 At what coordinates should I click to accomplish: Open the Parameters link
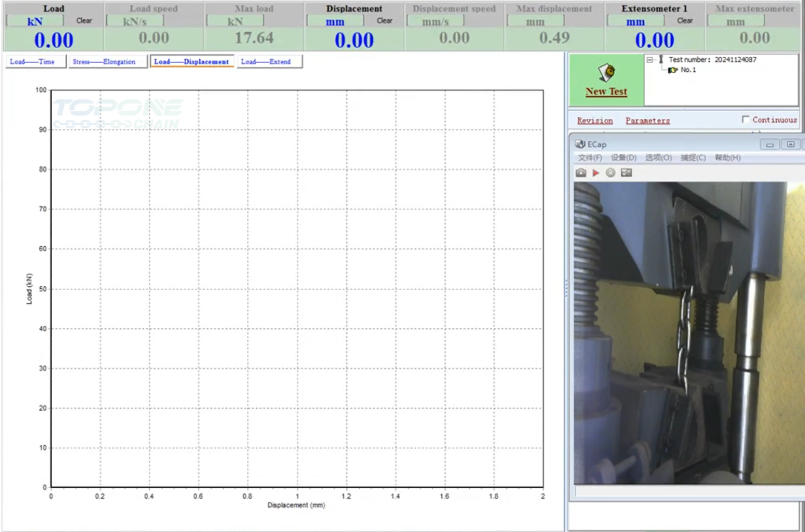[647, 121]
